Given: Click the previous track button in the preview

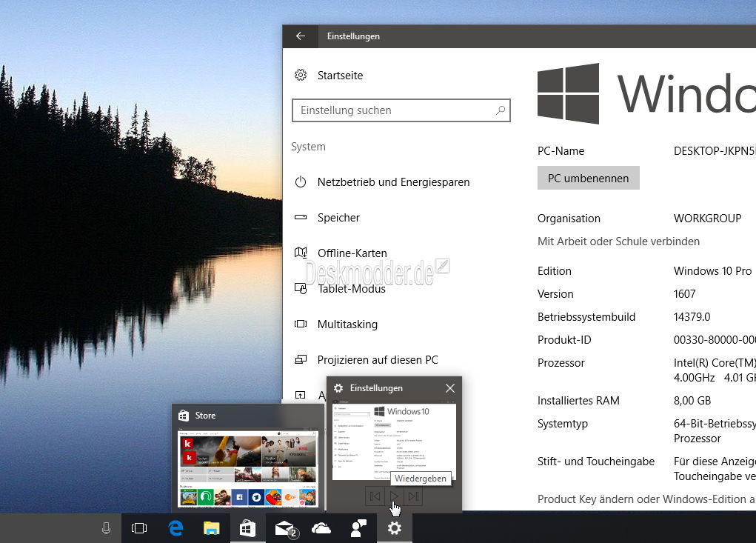Looking at the screenshot, I should tap(375, 496).
